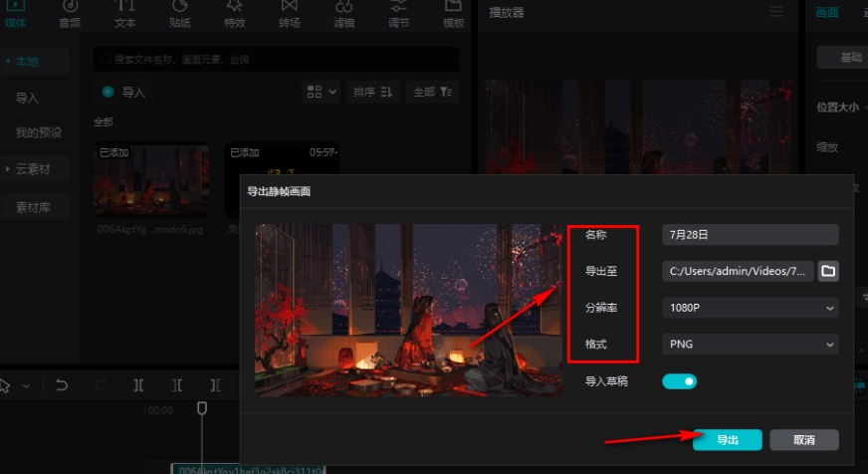Click the delete-left trim icon
868x474 pixels.
point(177,384)
